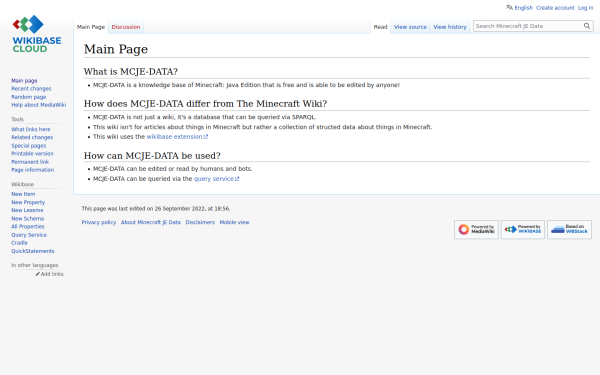Click the Log in link
The image size is (600, 375).
(585, 8)
